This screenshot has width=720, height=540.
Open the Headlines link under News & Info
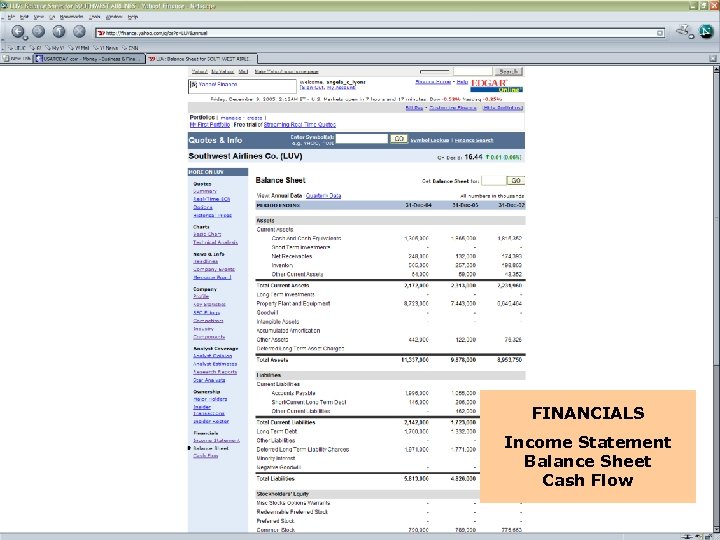(205, 262)
